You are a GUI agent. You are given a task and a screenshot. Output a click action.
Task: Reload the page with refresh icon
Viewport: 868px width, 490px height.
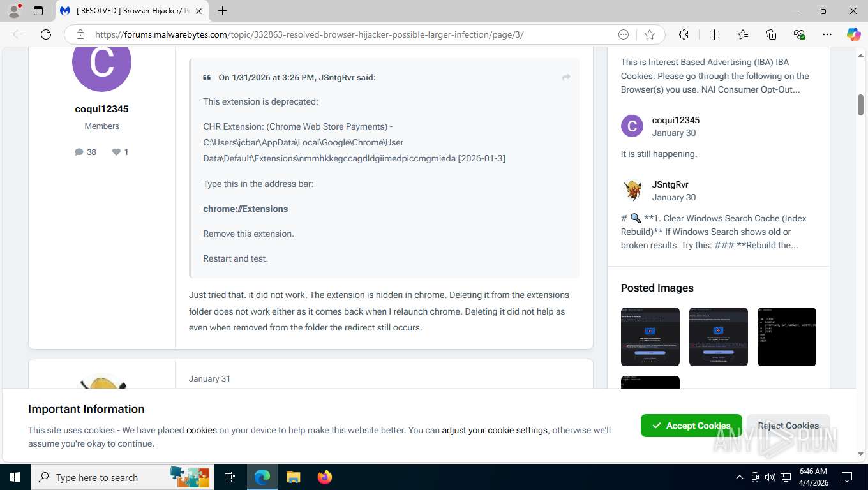46,34
